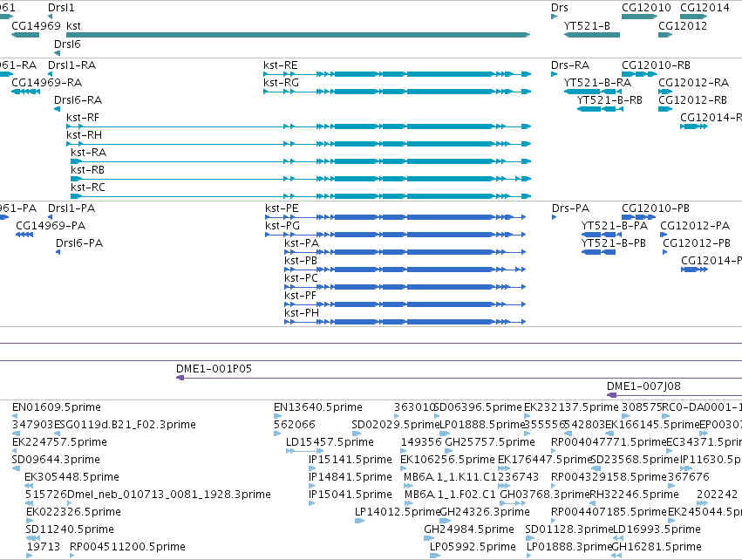The image size is (742, 560).
Task: Click the kst-PB protein label
Action: tap(301, 260)
